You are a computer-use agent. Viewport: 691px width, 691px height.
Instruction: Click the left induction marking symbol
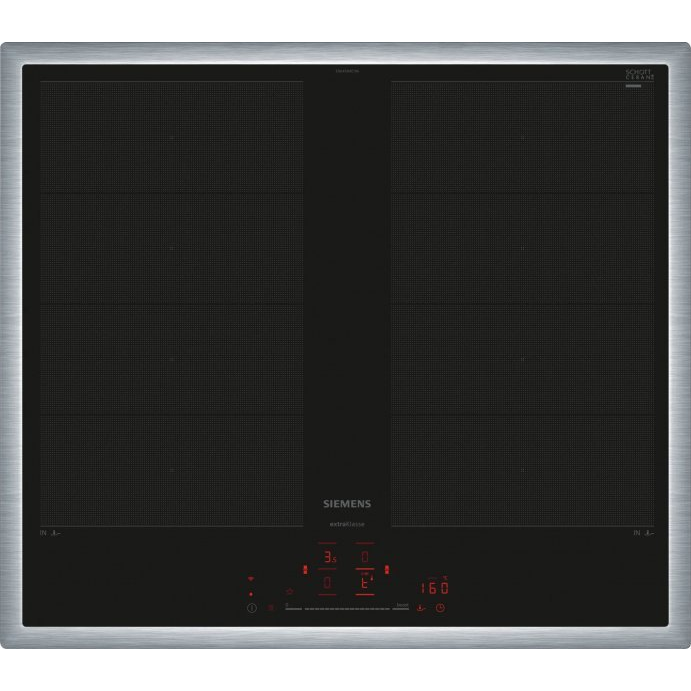click(x=50, y=534)
